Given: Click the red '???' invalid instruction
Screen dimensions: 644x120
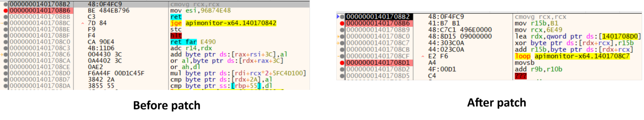Looking at the screenshot, I should [x=521, y=76].
